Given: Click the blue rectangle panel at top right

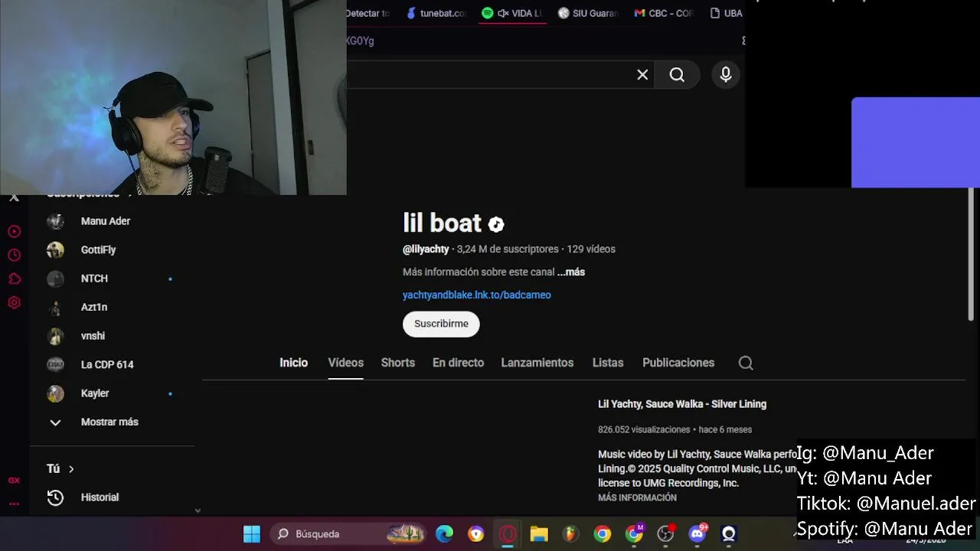Looking at the screenshot, I should pyautogui.click(x=916, y=142).
